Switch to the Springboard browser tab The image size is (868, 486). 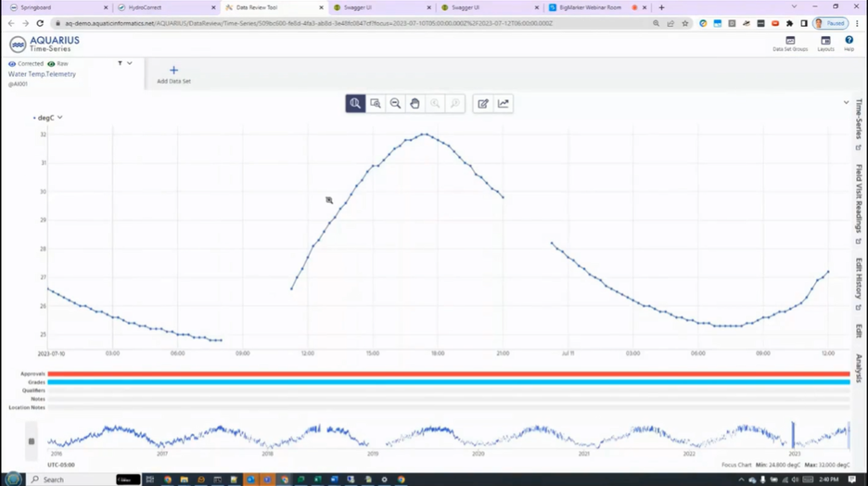[58, 7]
